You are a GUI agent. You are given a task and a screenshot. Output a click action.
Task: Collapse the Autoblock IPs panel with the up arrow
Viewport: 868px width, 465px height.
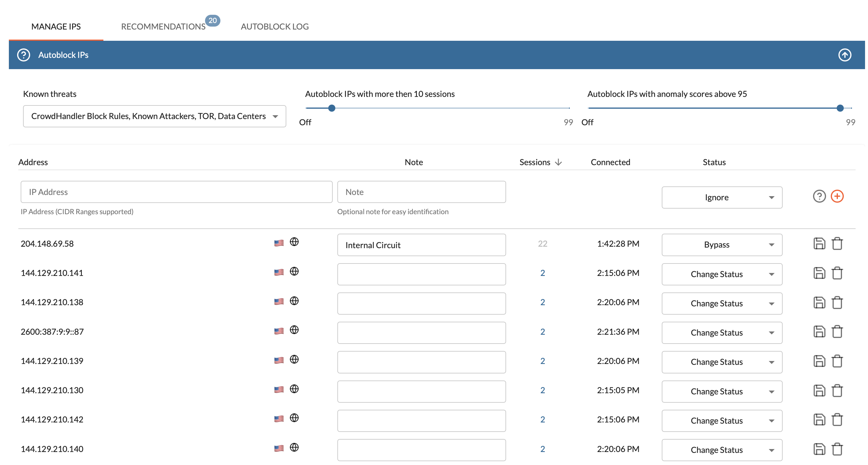point(844,55)
